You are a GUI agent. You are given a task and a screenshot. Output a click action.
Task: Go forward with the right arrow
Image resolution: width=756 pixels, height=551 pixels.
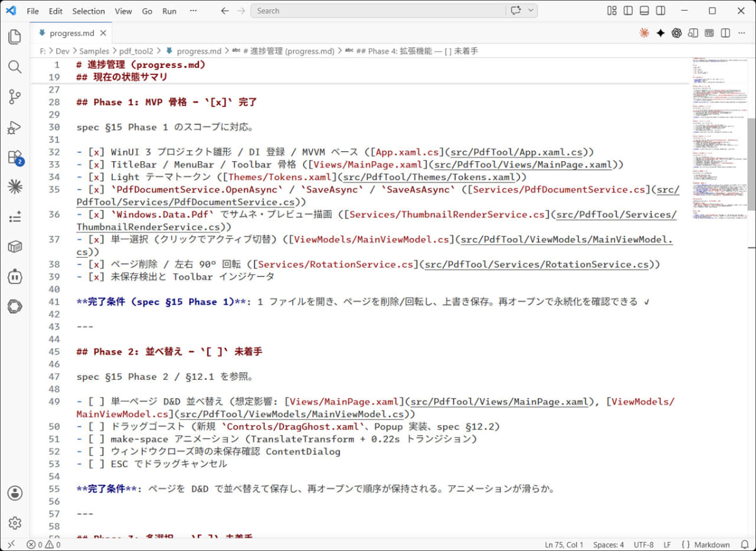coord(241,11)
